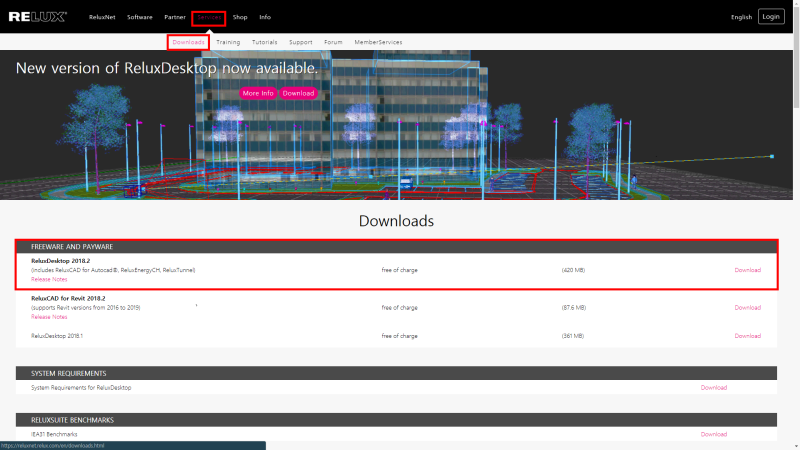Screen dimensions: 800x450
Task: Download System Requirements for ReluxDesktop
Action: click(x=713, y=388)
